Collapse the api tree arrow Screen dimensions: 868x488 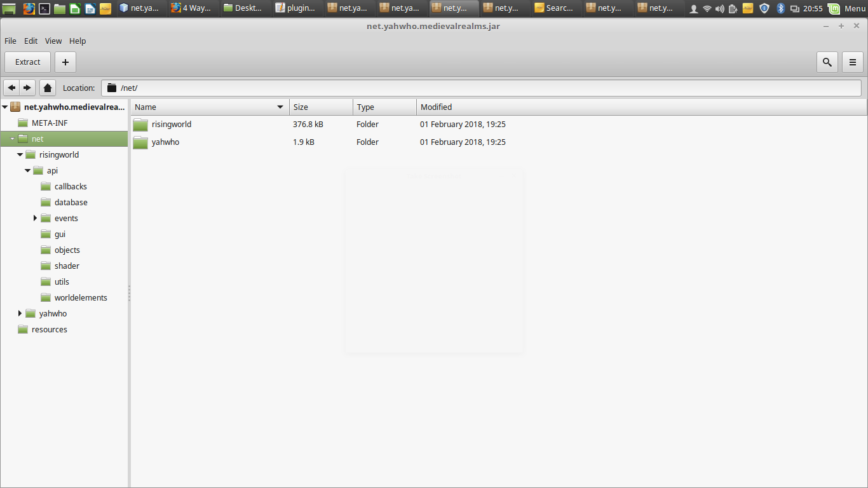[x=28, y=170]
